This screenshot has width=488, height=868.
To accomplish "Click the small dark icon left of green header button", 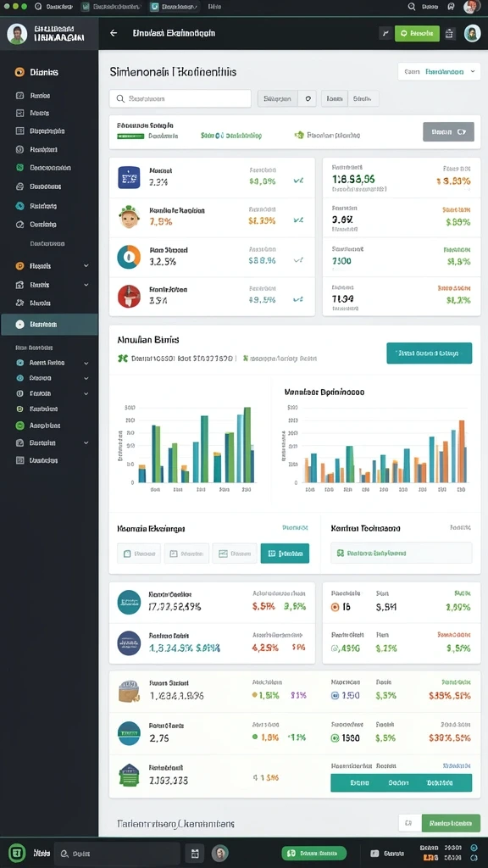I will (385, 33).
